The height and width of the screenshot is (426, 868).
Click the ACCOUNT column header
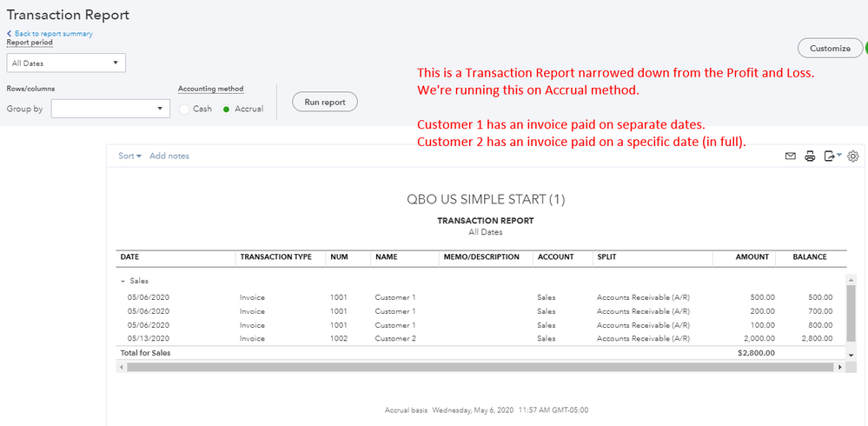tap(555, 257)
